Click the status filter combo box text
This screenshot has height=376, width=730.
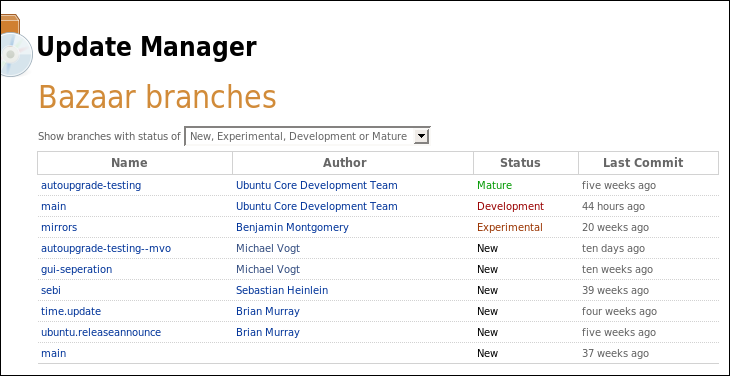pos(298,136)
